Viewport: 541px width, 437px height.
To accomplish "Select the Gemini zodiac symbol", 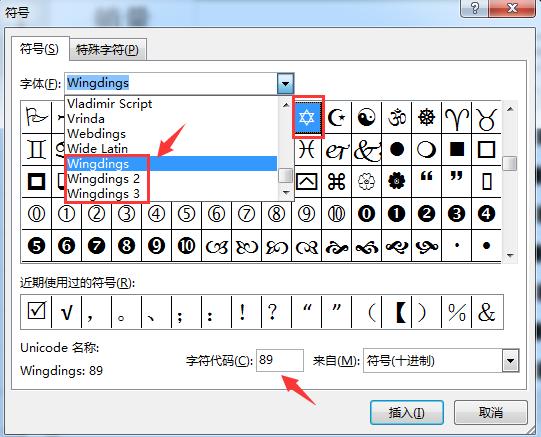I will point(36,150).
